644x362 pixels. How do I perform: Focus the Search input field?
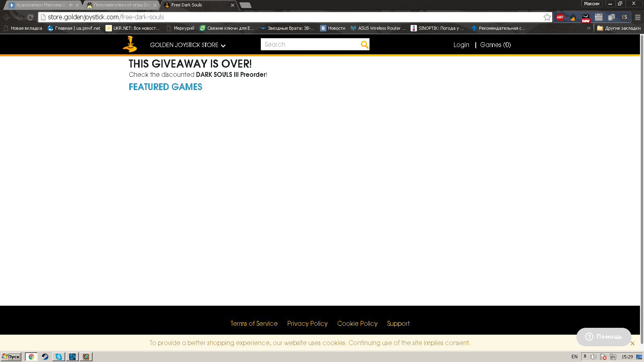click(x=310, y=44)
